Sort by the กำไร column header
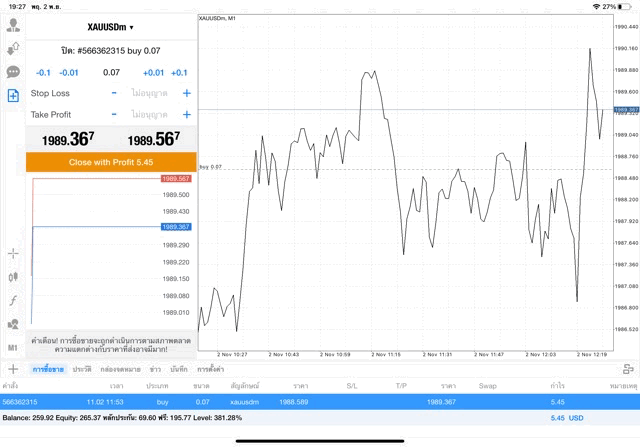The height and width of the screenshot is (447, 640). (558, 386)
